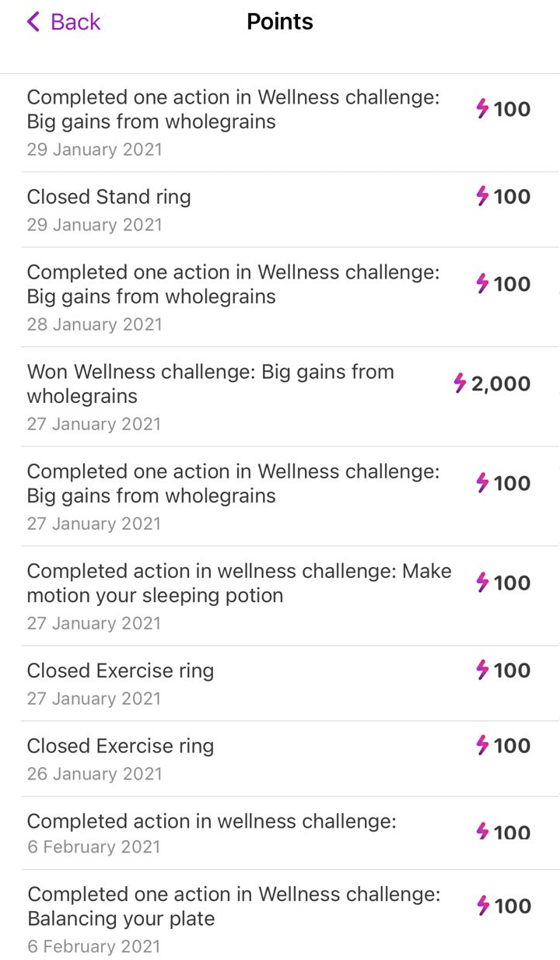Click lightning icon for 28 January wholegrains entry
Viewport: 560px width, 960px height.
click(482, 284)
